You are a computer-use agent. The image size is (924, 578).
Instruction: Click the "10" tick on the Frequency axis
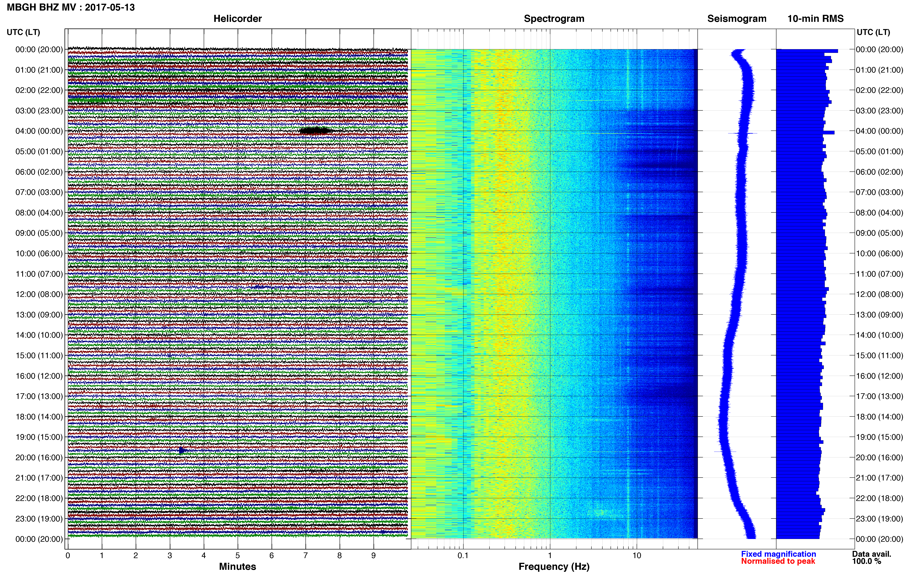coord(637,555)
